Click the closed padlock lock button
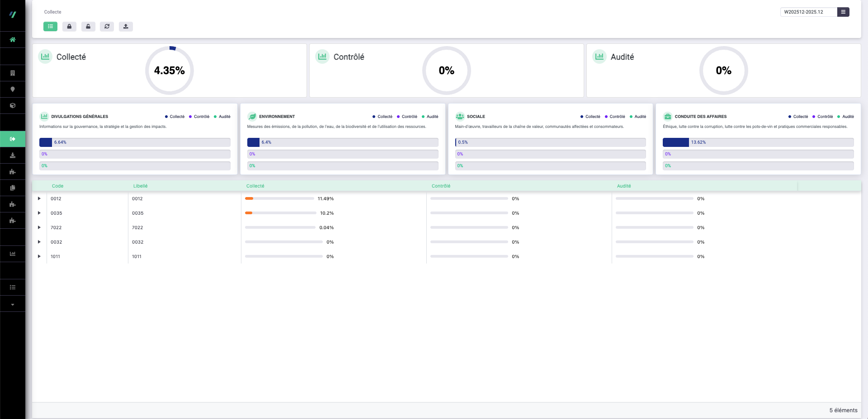This screenshot has height=419, width=868. (x=69, y=27)
